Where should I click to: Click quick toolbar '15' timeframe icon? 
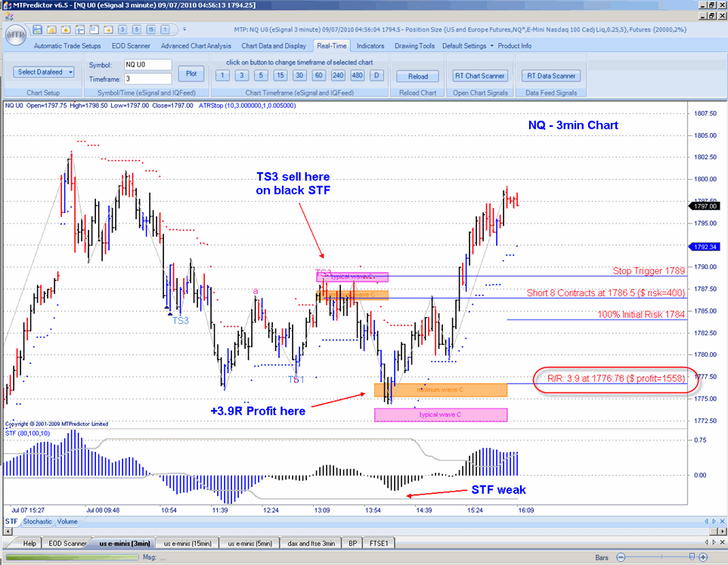click(151, 29)
